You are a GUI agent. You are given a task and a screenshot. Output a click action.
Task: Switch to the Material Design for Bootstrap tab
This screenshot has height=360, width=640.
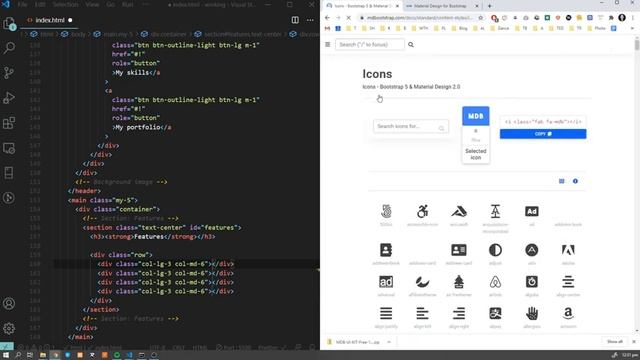440,6
